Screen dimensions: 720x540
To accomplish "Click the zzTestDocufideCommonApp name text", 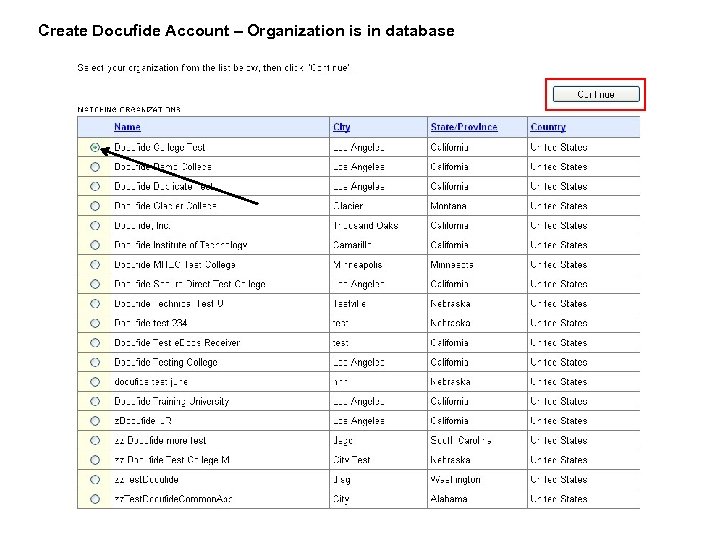I will [173, 499].
